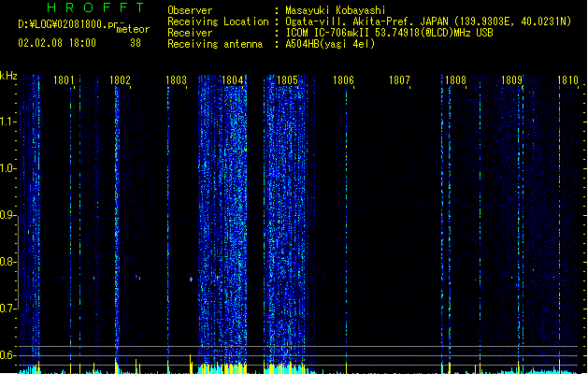Click the kHz axis unit label

[8, 76]
